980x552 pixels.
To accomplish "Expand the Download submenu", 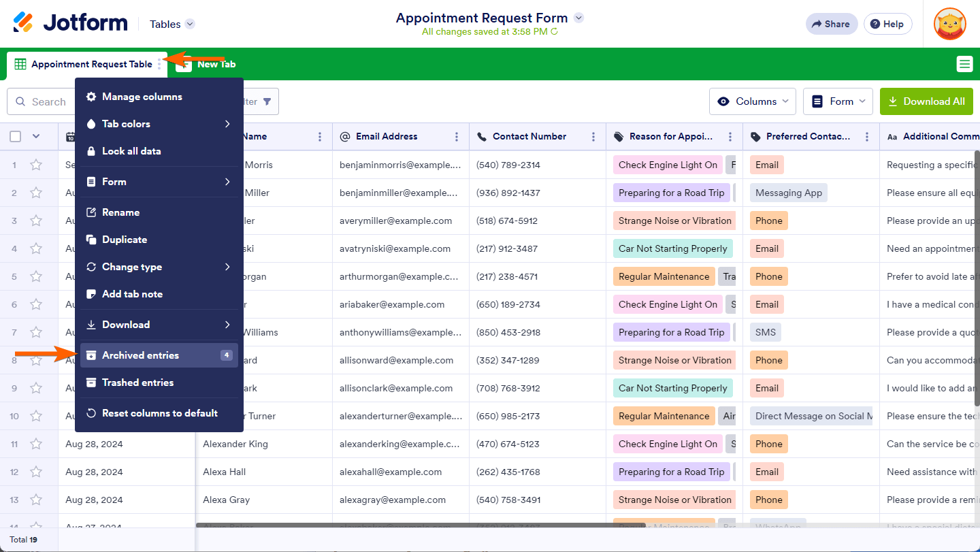I will tap(159, 325).
